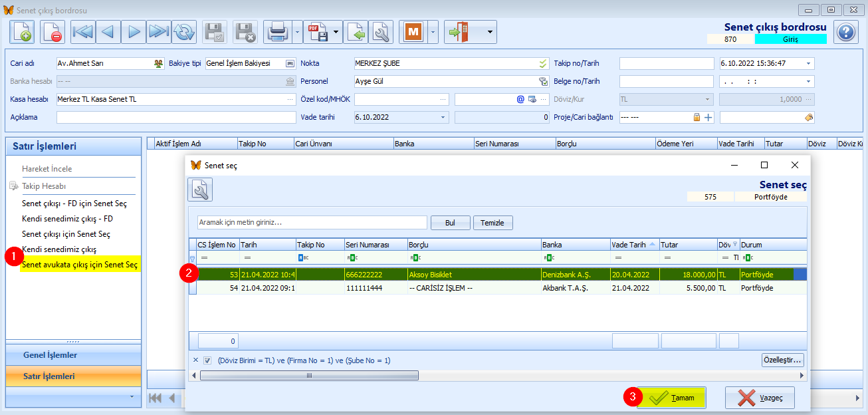Screen dimensions: 868x415
Task: Click the right arrow of Senet seç scrollbar
Action: tap(802, 375)
